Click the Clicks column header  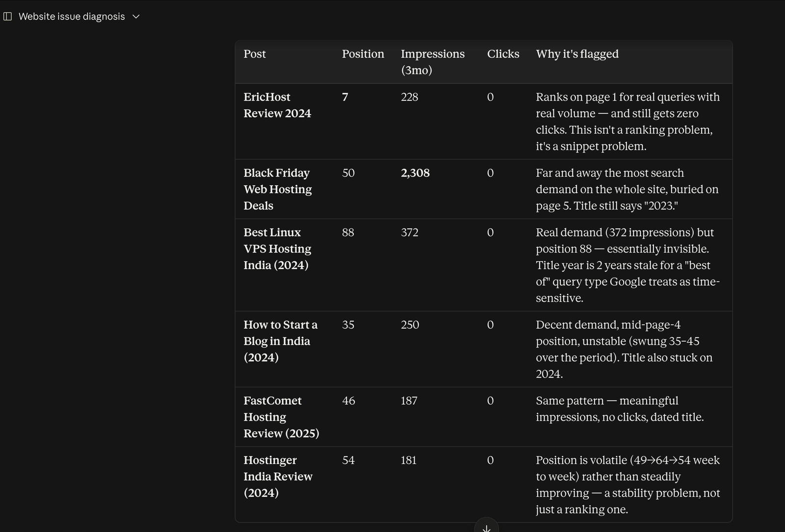coord(503,54)
